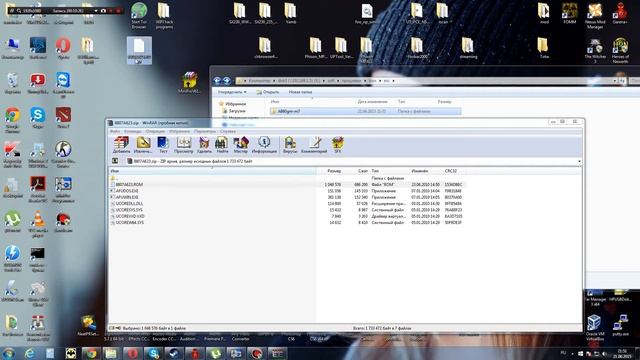Click Forward arrow in the Explorer window

(227, 81)
